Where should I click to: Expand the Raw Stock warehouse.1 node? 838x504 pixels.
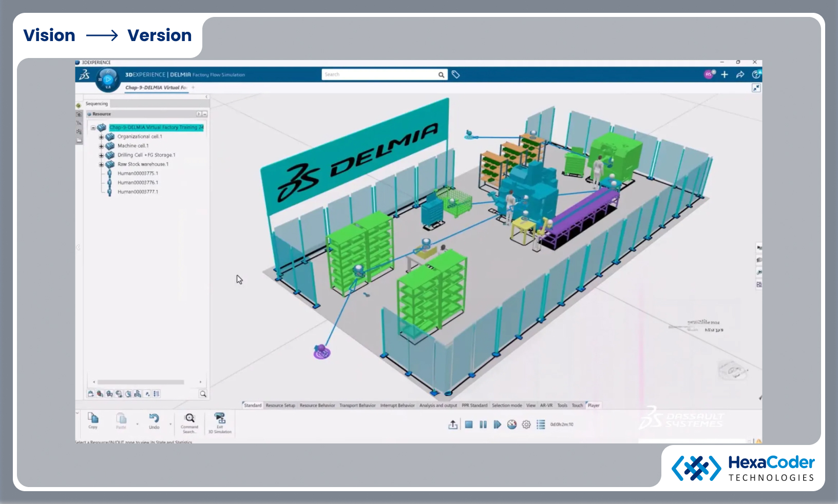pos(101,164)
